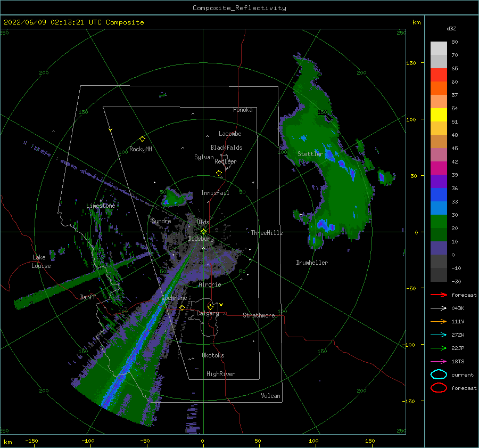
Task: Click the yellow diamond marker near RockyMH
Action: (x=142, y=139)
